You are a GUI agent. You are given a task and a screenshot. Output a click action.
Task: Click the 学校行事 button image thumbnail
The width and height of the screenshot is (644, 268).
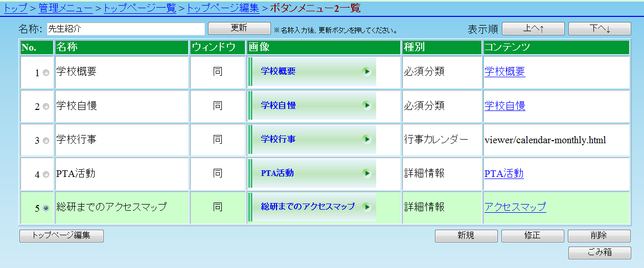point(312,139)
